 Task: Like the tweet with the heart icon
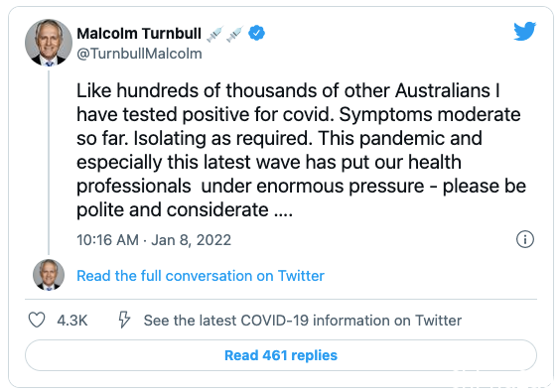(x=37, y=320)
